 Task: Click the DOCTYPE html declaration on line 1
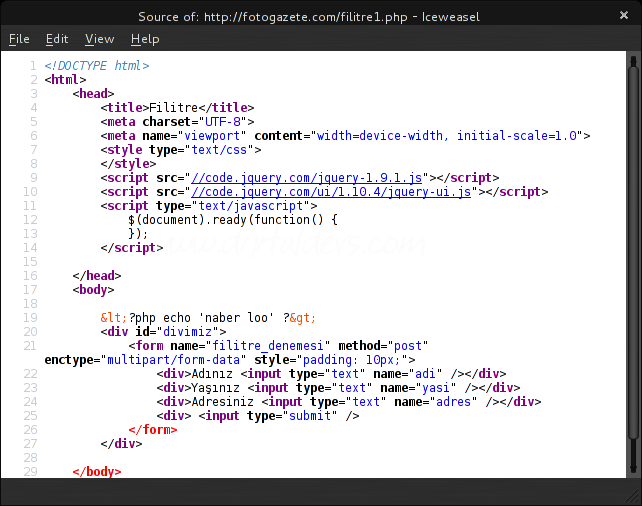pos(97,65)
